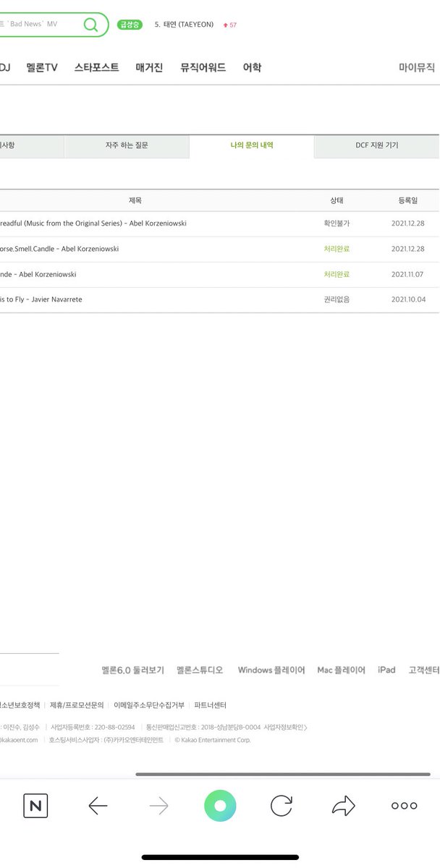Switch to 자주 하는 질문 tab
The image size is (440, 868).
127,145
